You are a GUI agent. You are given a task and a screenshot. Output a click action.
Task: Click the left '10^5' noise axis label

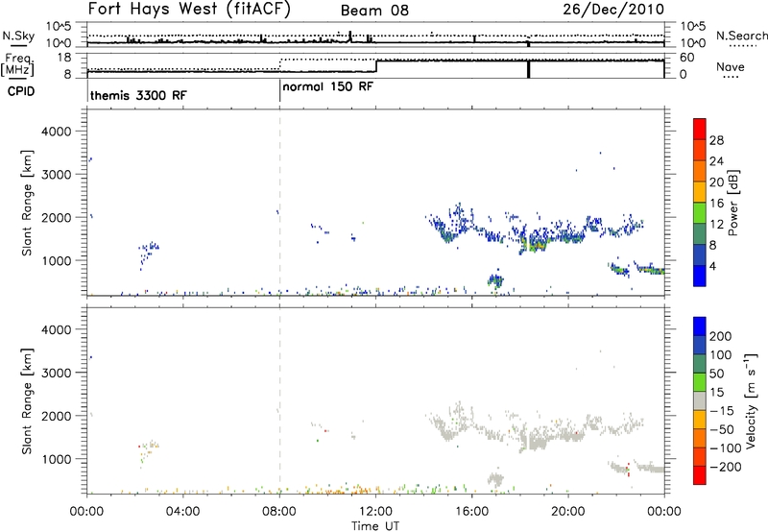[x=60, y=26]
